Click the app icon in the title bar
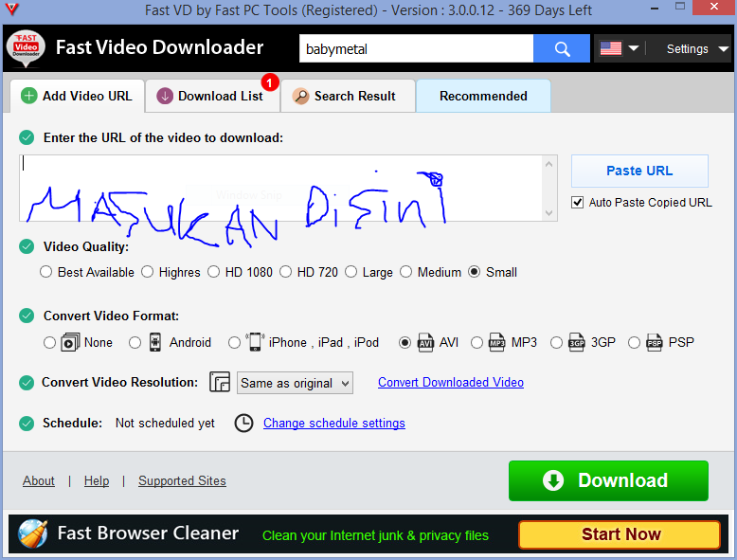 tap(11, 9)
